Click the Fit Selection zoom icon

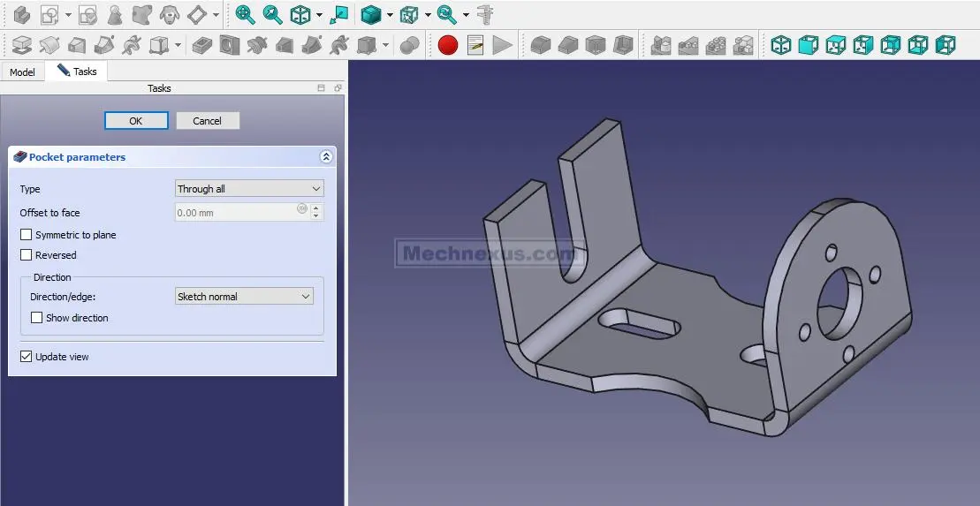coord(272,14)
